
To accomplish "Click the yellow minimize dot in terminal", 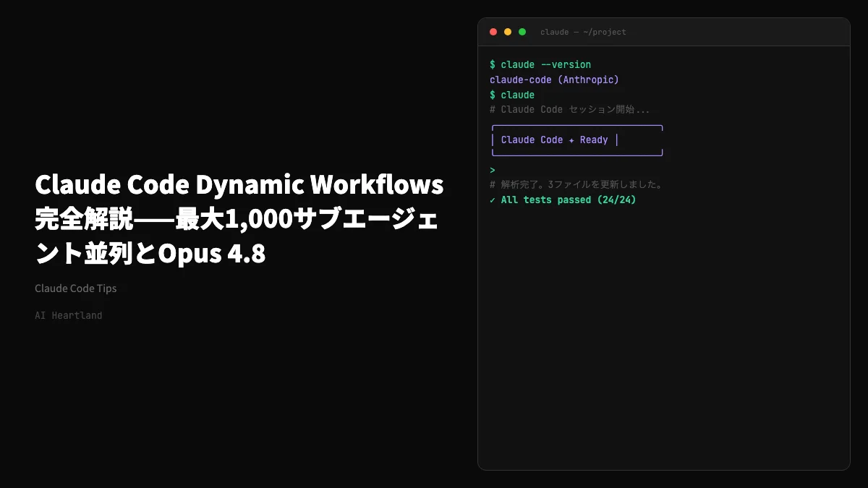I will point(508,32).
